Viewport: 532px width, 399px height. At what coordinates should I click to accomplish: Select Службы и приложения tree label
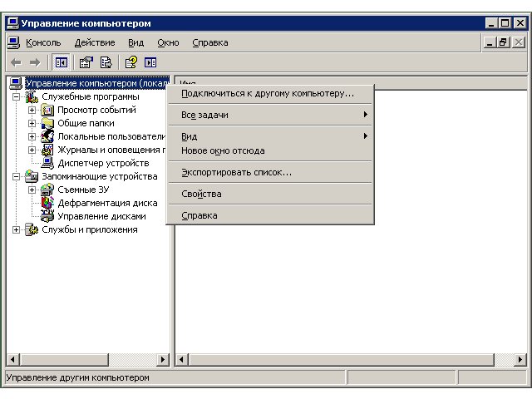(x=90, y=229)
